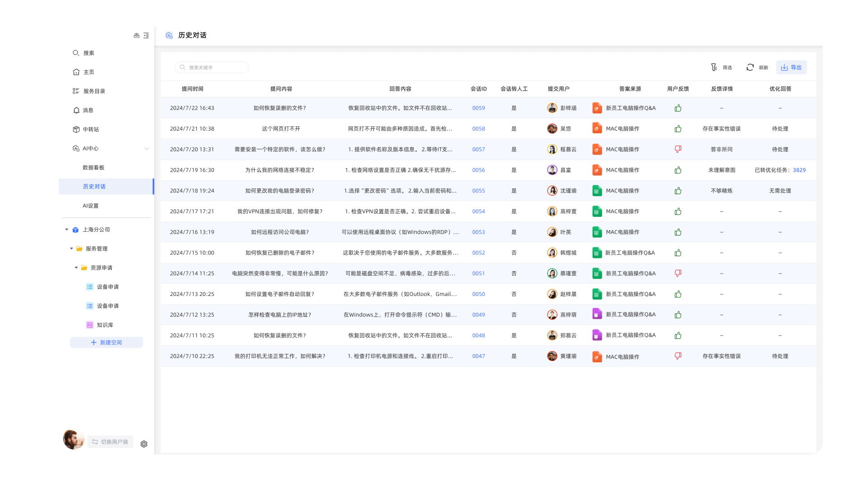Screen dimensions: 868x488
Task: Click avatar of user 吴悠
Action: coord(552,129)
